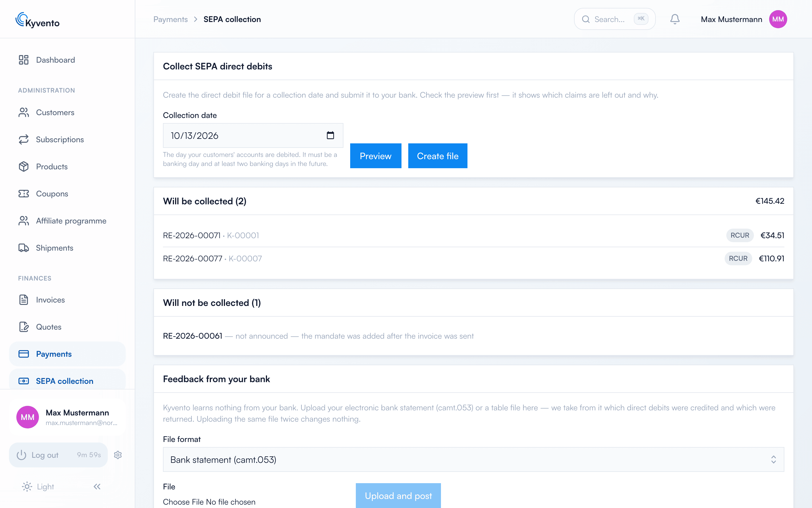Image resolution: width=812 pixels, height=508 pixels.
Task: Click the Kyvento logo
Action: [x=37, y=20]
